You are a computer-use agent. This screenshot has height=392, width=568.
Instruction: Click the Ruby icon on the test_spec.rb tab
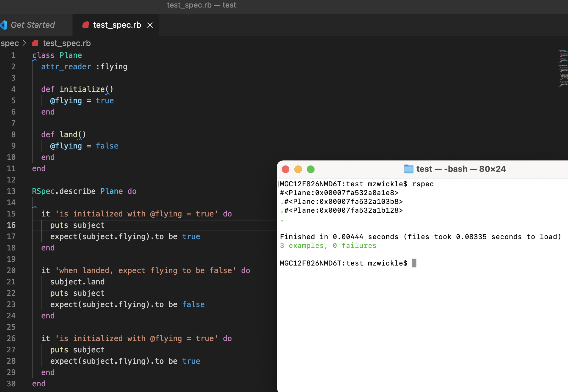pyautogui.click(x=85, y=25)
